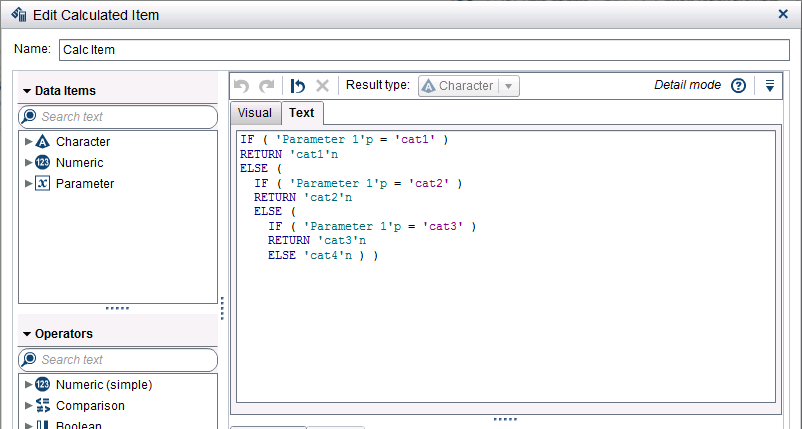Collapse the Operators section
The image size is (802, 429).
point(27,334)
